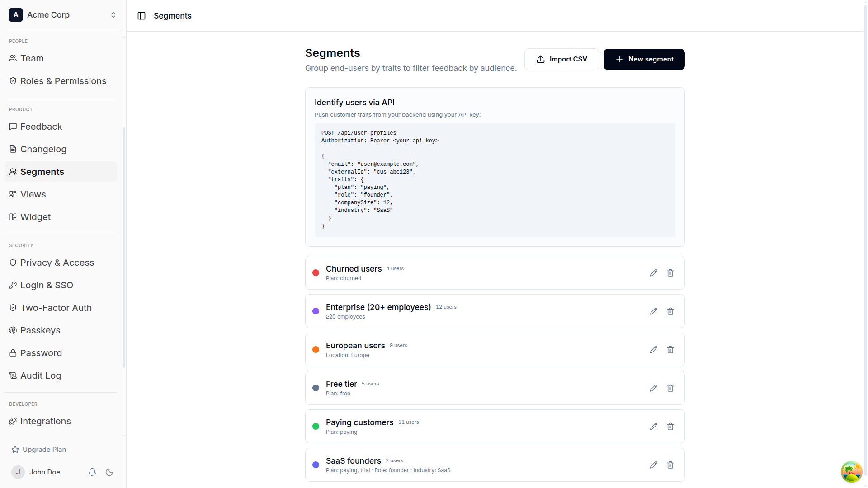Edit the Enterprise (20+ employees) segment
The height and width of the screenshot is (488, 868).
coord(653,311)
